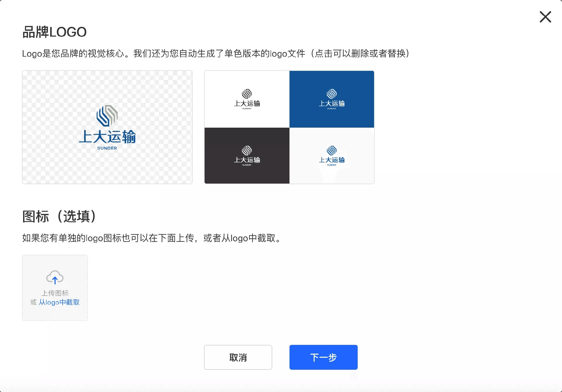Click the logo mark on the blue tile
Image resolution: width=562 pixels, height=392 pixels.
point(331,94)
